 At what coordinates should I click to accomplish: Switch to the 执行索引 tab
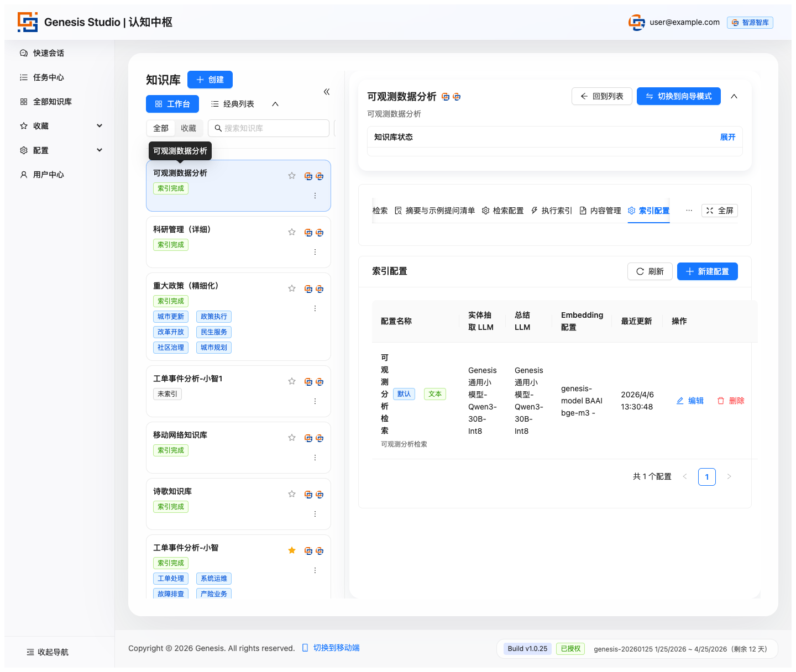click(551, 211)
